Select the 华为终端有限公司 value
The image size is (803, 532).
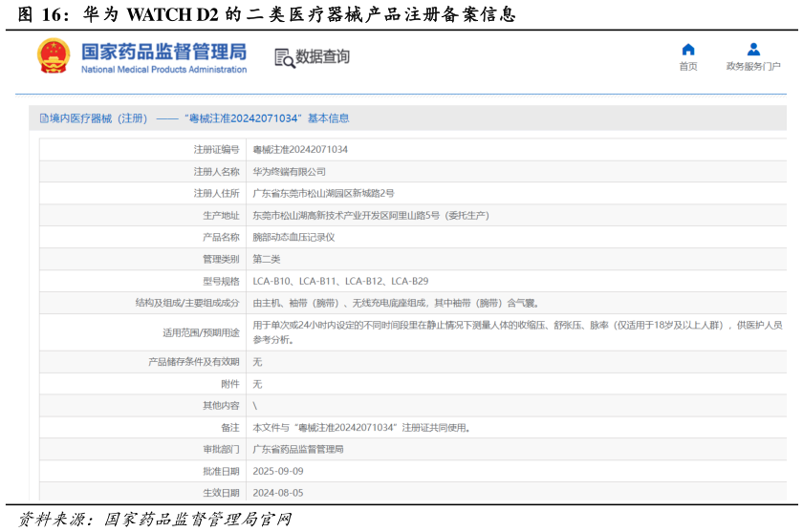pyautogui.click(x=289, y=171)
